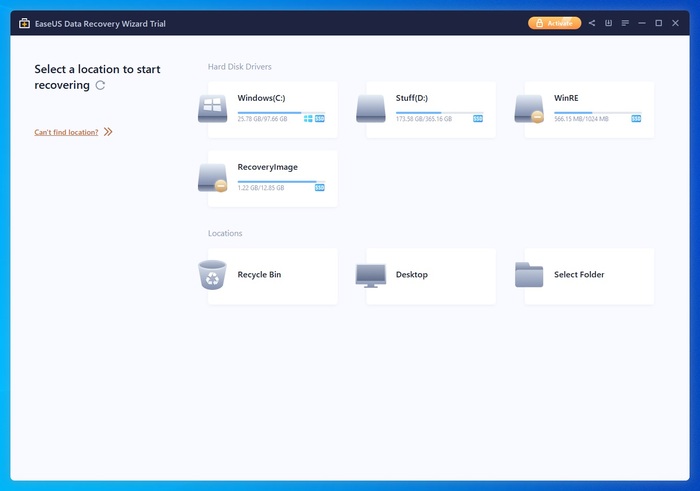Choose the WinRE partition label
Screen dimensions: 700x491
coord(566,98)
